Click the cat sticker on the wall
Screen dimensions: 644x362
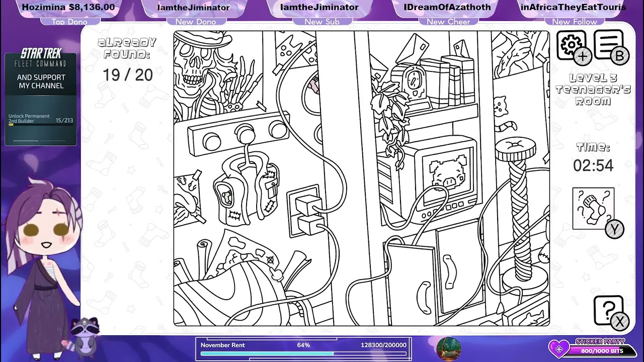[501, 107]
